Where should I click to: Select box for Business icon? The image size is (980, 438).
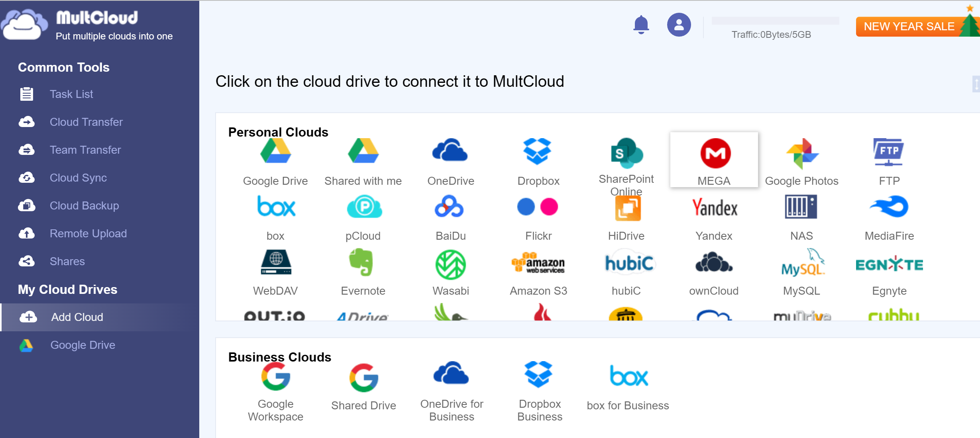(628, 376)
